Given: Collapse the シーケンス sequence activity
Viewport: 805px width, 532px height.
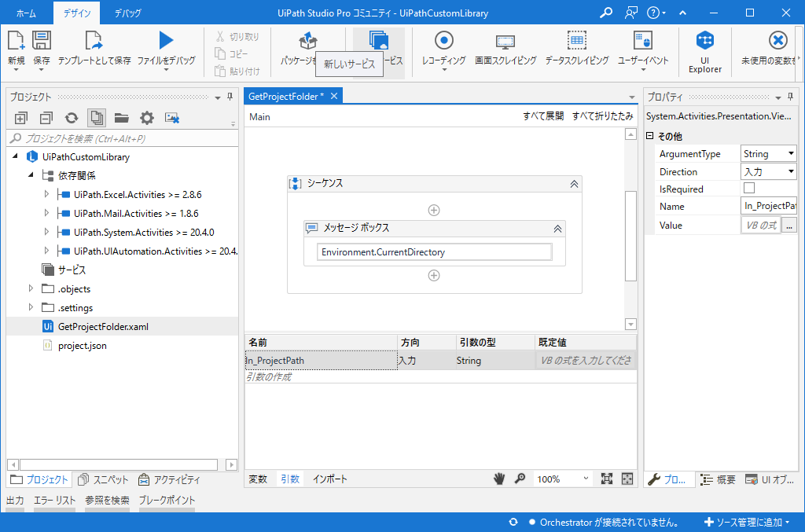Looking at the screenshot, I should click(574, 184).
